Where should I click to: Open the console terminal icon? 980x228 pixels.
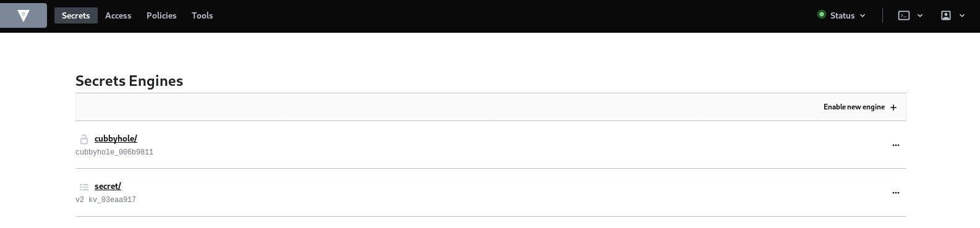[904, 15]
